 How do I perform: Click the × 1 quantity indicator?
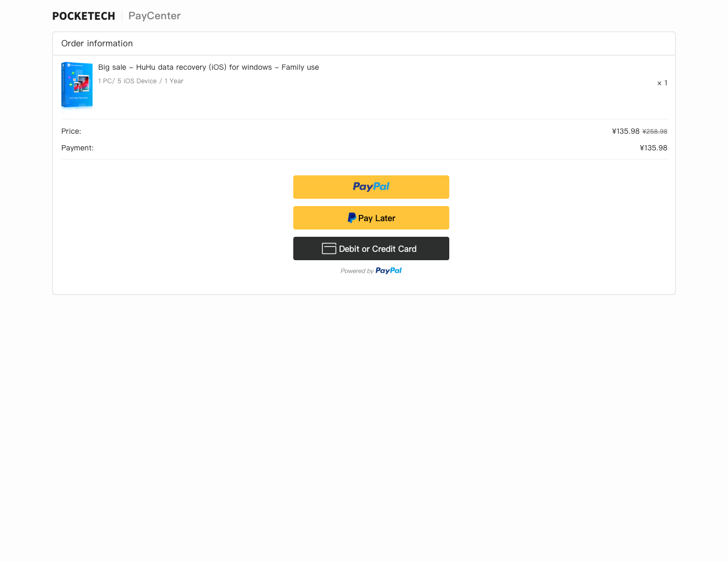tap(662, 83)
